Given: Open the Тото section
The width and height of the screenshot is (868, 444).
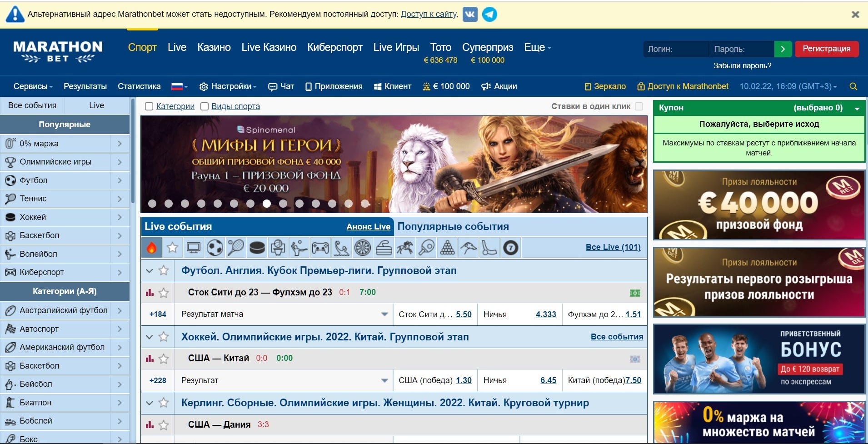Looking at the screenshot, I should point(441,47).
